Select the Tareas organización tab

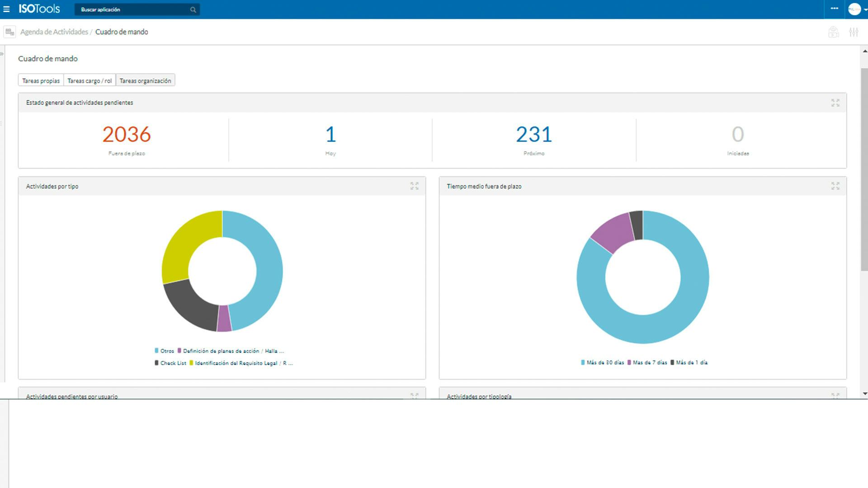tap(145, 80)
